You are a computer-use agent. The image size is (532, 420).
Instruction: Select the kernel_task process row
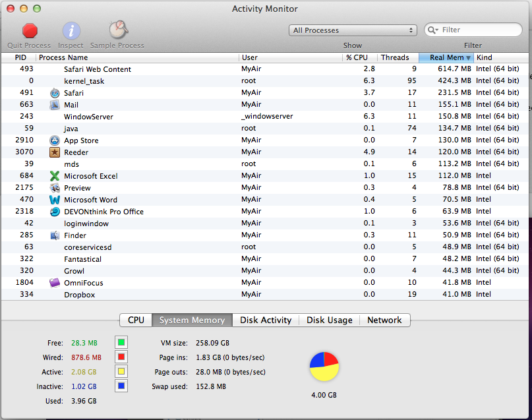point(264,80)
